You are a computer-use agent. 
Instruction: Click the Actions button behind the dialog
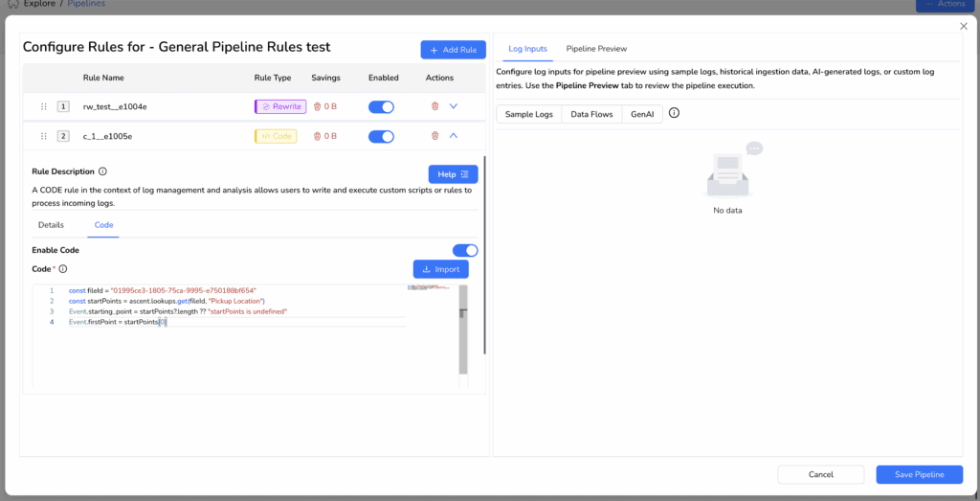pos(945,4)
